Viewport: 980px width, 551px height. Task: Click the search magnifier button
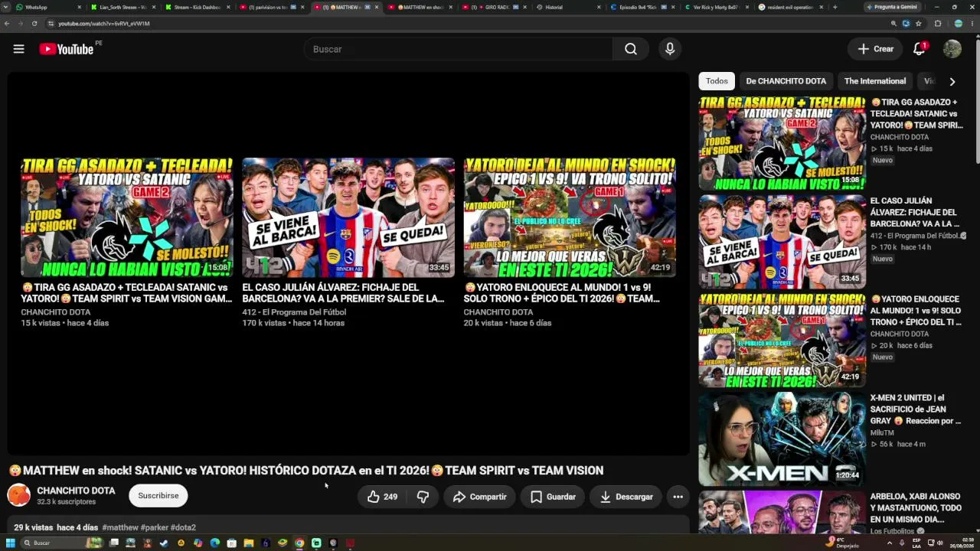pos(630,49)
